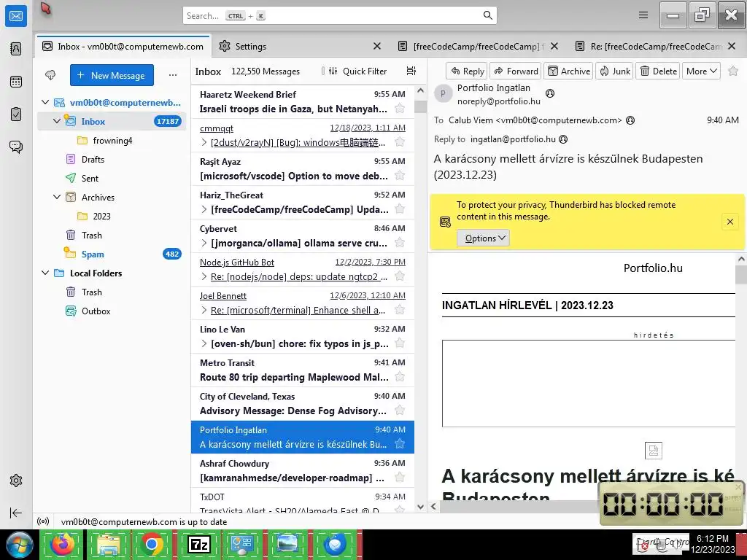Star the Haaretz Weekend Brief message
This screenshot has height=560, width=747.
400,109
